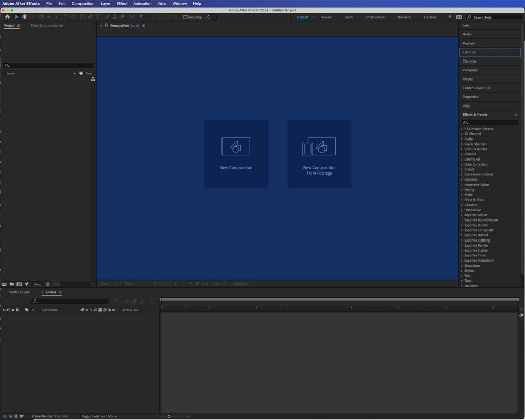Select the Rectangle shape tool
Image resolution: width=525 pixels, height=420 pixels.
pos(83,17)
